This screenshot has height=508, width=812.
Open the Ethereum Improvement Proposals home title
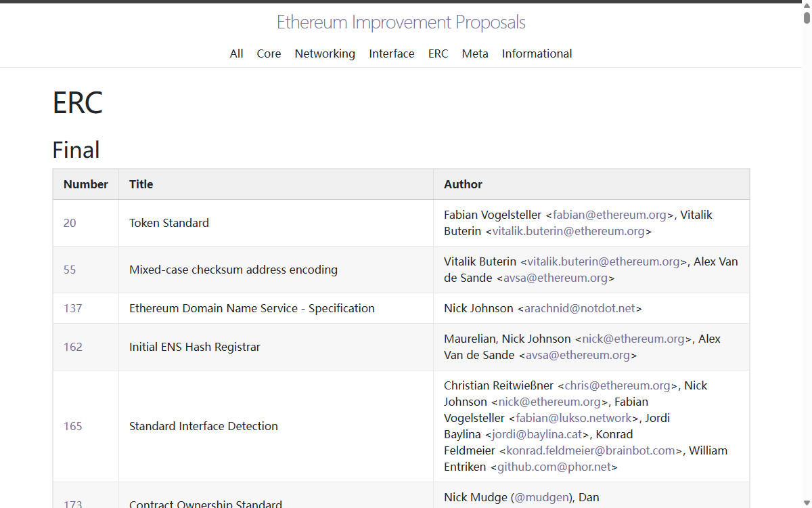401,22
